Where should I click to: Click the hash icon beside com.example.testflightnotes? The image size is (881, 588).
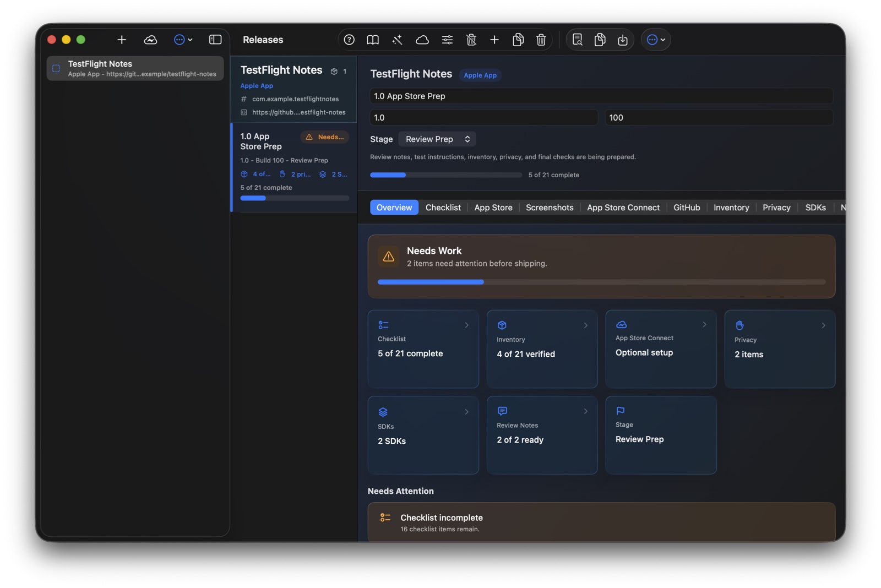point(244,99)
